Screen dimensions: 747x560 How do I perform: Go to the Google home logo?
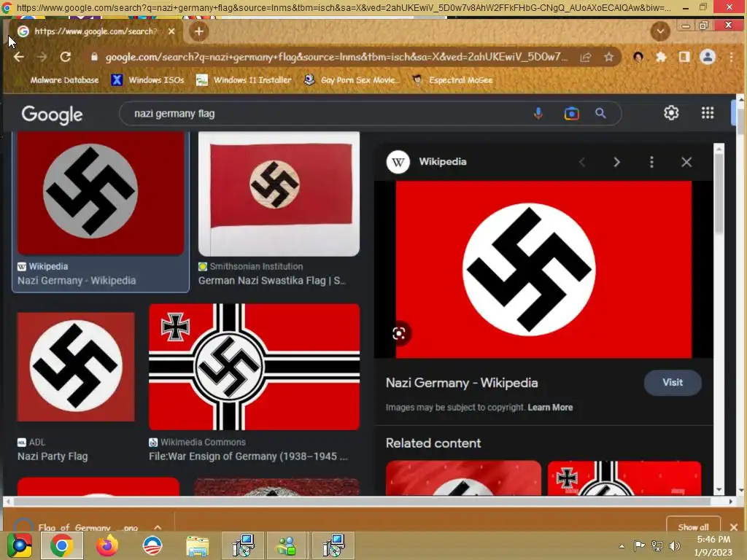point(52,114)
